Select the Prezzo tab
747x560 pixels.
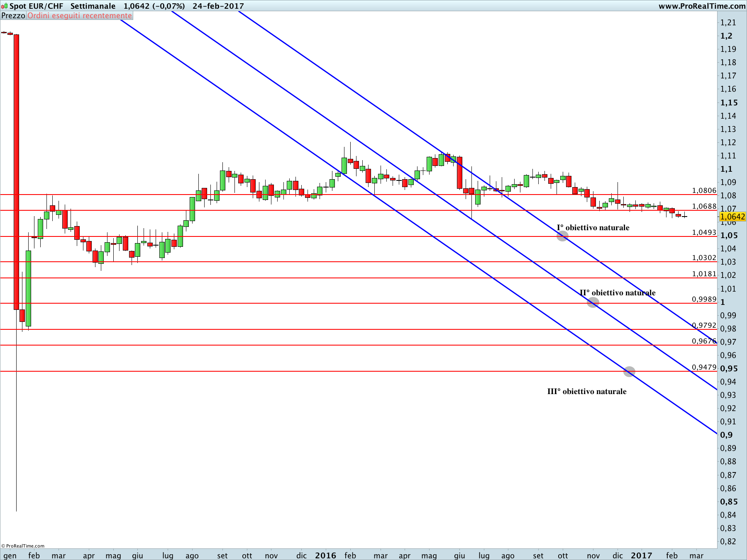pos(13,16)
